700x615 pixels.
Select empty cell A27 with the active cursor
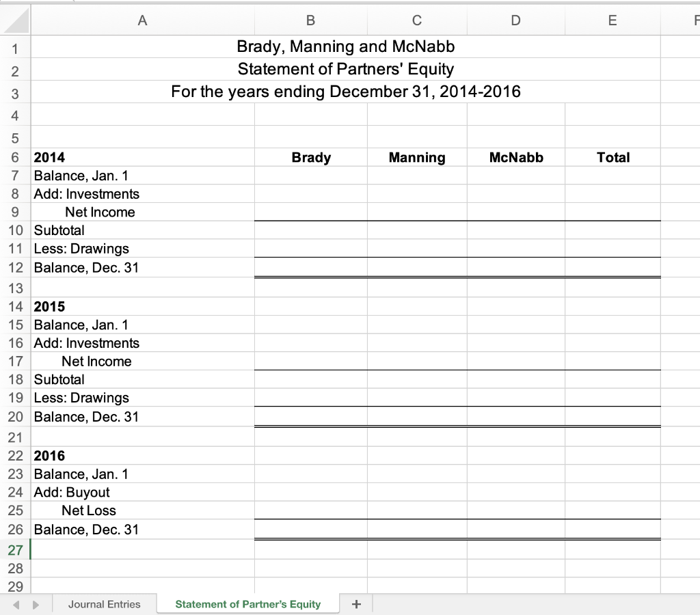point(142,549)
